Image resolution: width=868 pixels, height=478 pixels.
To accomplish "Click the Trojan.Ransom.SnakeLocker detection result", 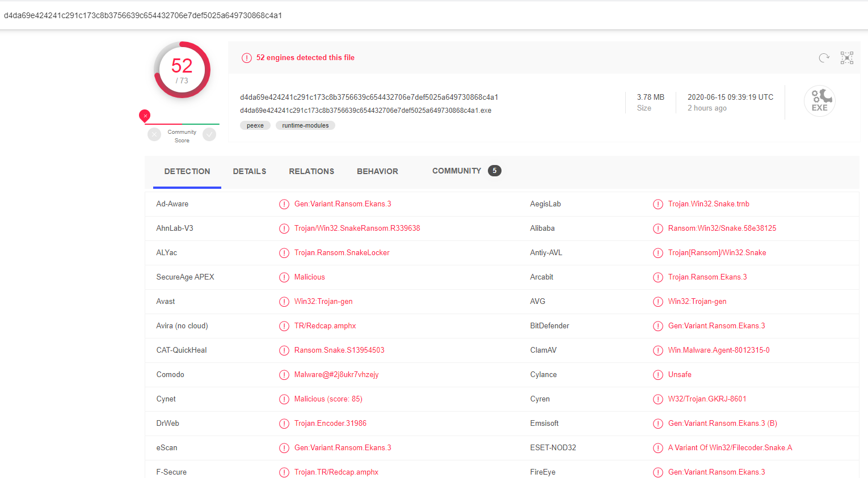I will pos(342,253).
